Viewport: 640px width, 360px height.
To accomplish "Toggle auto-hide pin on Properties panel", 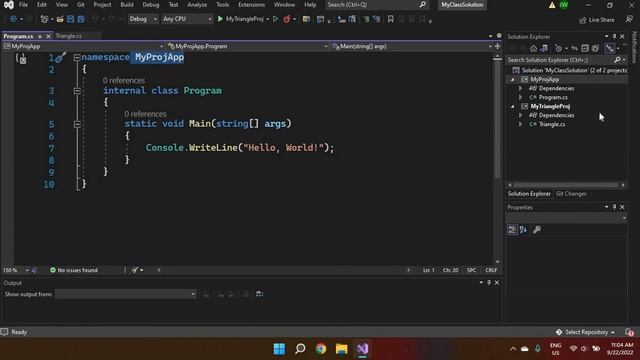I will coord(614,207).
